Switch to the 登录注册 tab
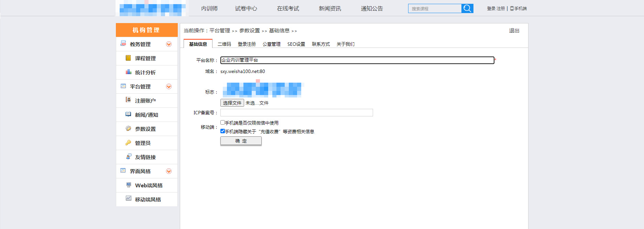The height and width of the screenshot is (229, 644). pos(247,44)
